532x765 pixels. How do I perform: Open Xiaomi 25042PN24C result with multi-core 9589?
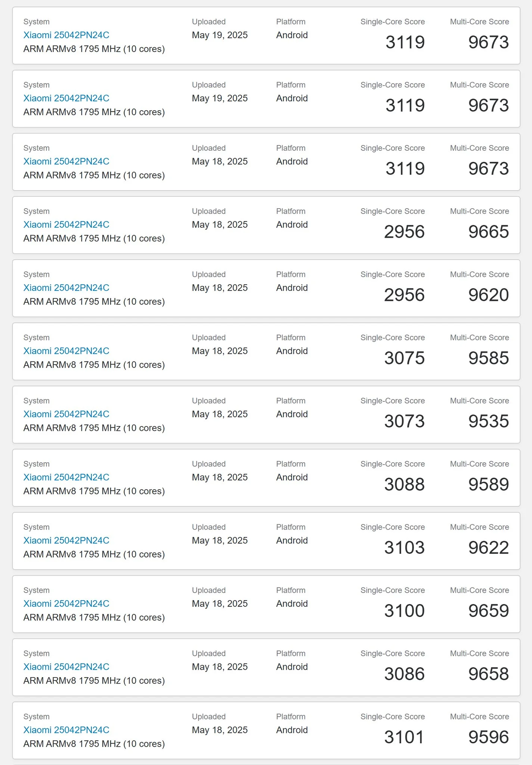point(66,477)
